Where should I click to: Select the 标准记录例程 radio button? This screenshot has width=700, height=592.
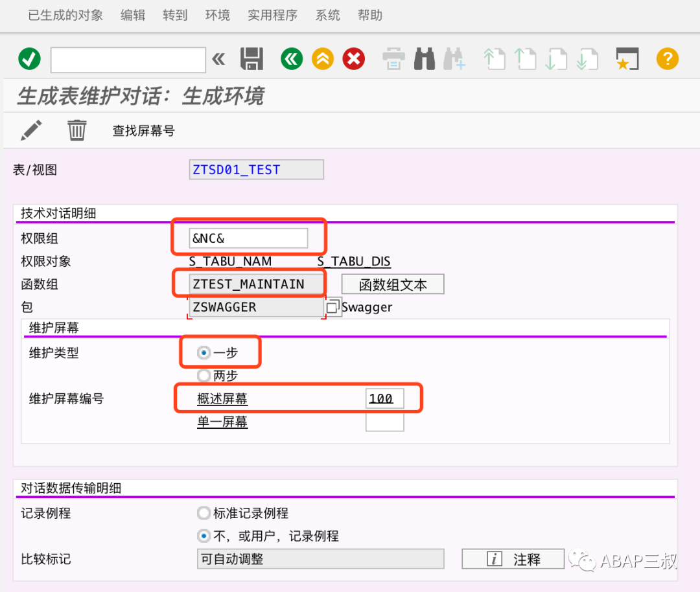click(x=204, y=513)
